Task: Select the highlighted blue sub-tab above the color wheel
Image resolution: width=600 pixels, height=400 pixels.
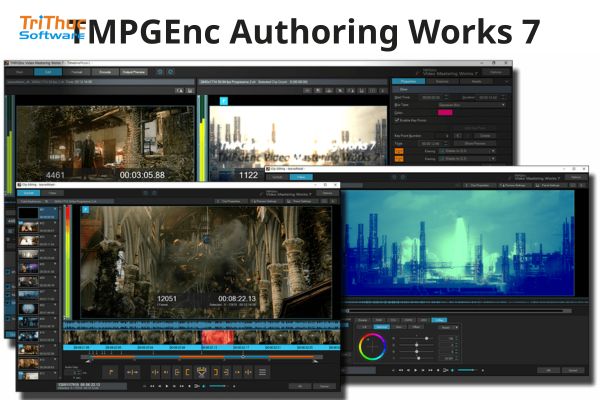Action: (x=381, y=327)
